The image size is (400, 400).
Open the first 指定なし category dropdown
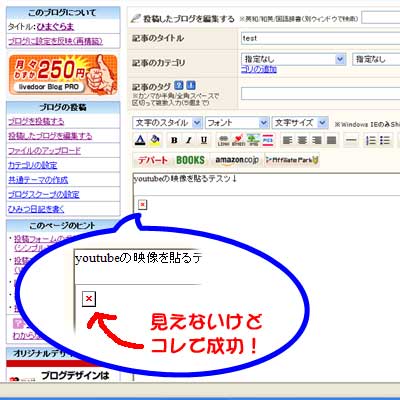click(x=294, y=60)
